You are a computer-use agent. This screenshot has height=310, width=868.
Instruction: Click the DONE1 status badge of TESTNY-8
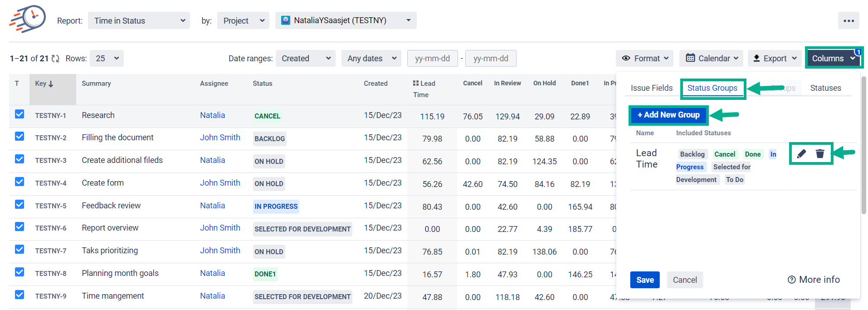[x=265, y=274]
